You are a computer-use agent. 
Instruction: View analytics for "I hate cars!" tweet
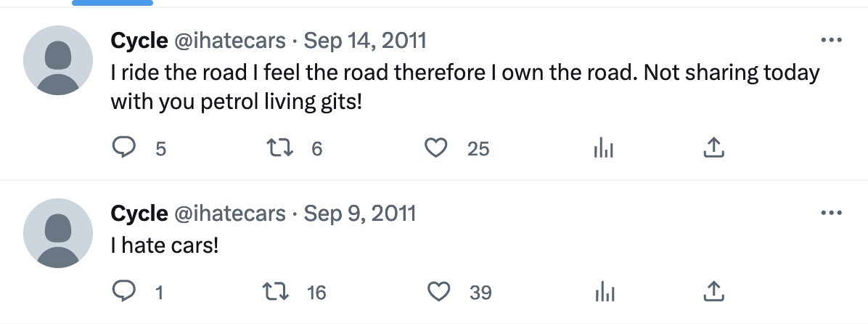pyautogui.click(x=603, y=292)
